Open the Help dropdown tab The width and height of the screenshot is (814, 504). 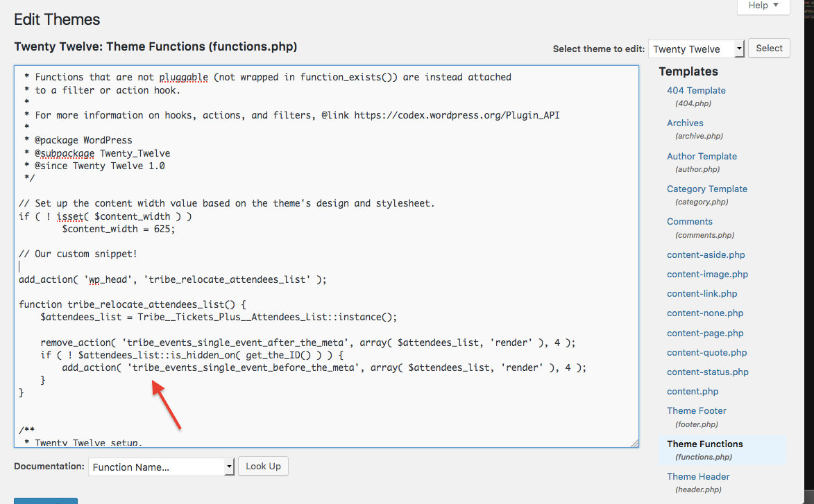764,6
